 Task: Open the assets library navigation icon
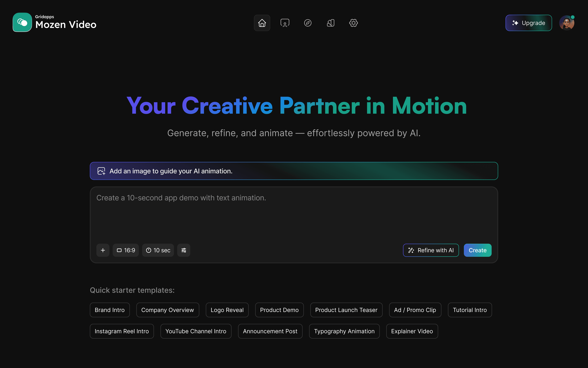click(x=330, y=23)
